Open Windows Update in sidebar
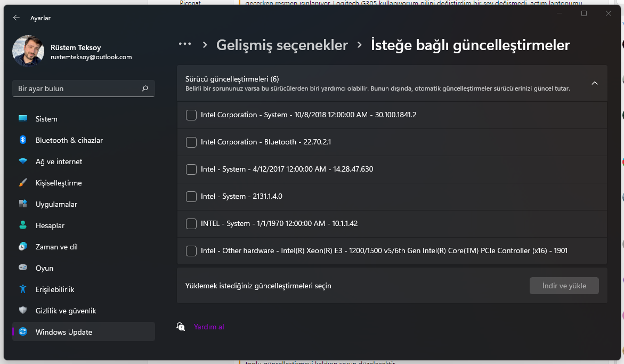The image size is (624, 364). pos(64,332)
